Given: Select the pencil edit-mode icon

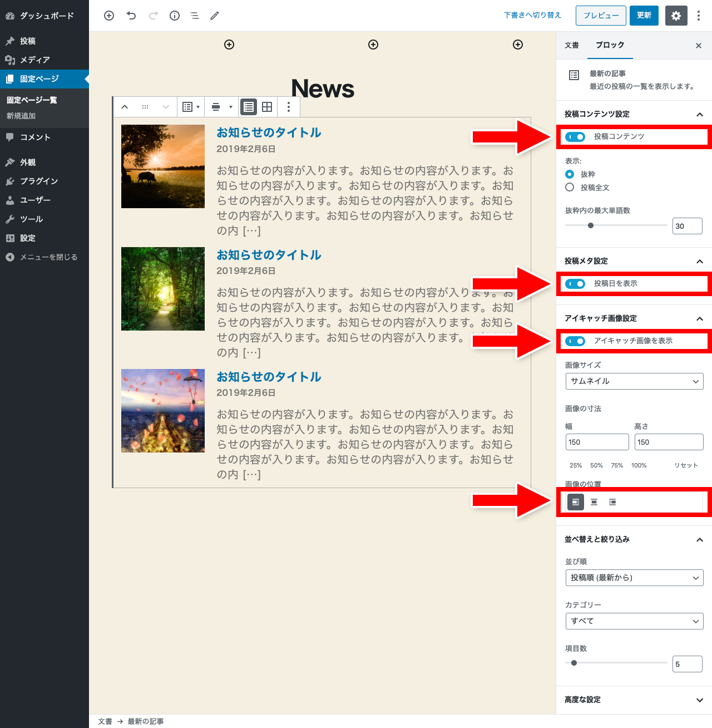Looking at the screenshot, I should (215, 16).
